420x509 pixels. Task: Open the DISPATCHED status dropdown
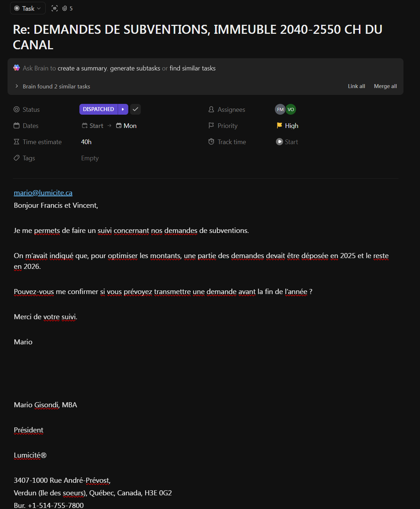pyautogui.click(x=98, y=109)
